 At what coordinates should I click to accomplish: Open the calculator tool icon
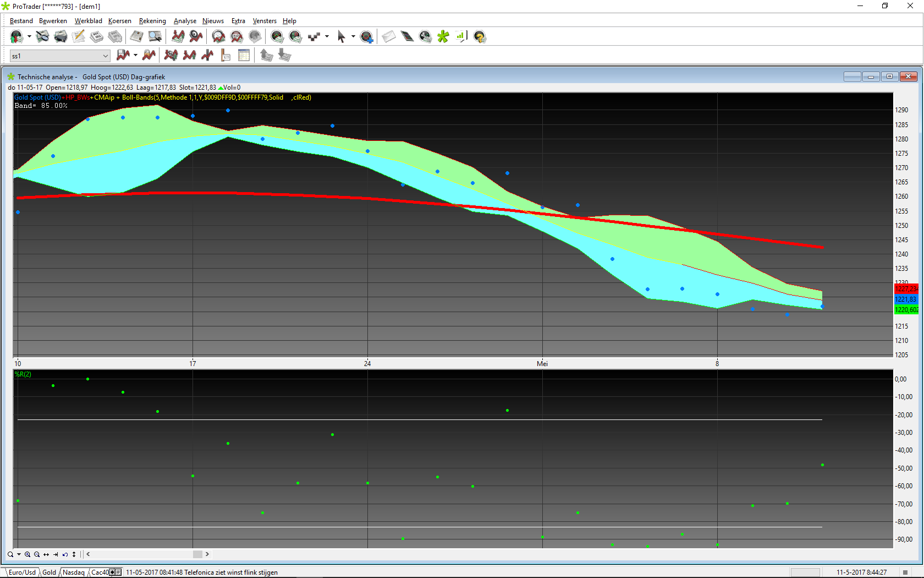point(407,37)
